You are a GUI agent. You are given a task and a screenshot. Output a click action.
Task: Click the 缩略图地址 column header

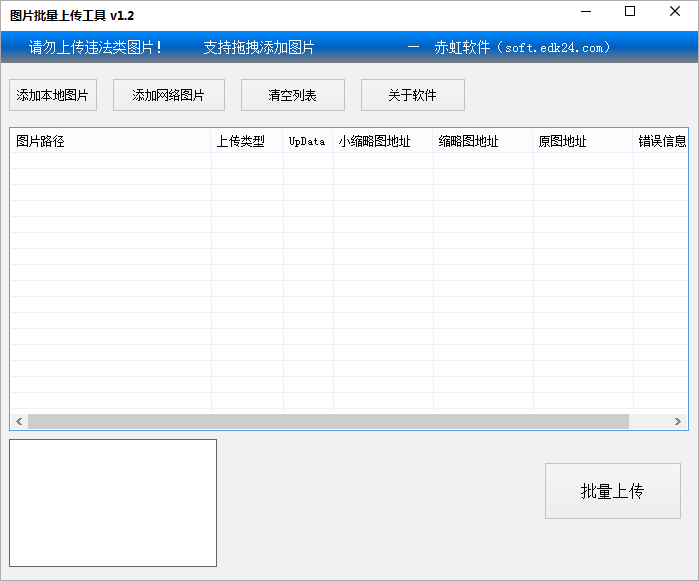483,141
